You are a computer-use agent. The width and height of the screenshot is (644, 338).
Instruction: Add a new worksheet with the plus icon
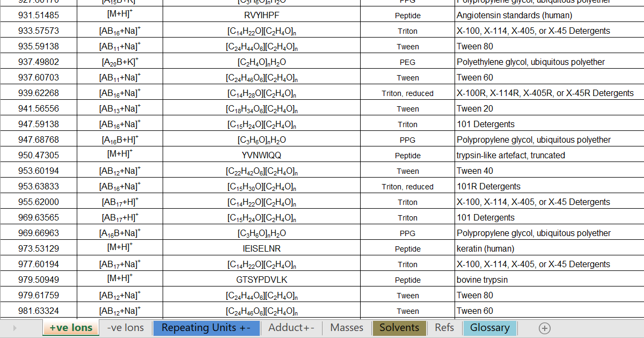pos(545,328)
